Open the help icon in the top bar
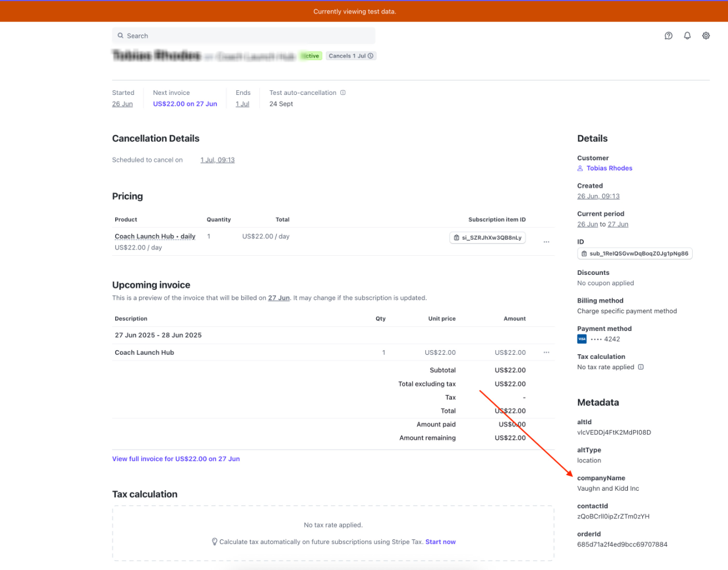728x570 pixels. pyautogui.click(x=668, y=36)
